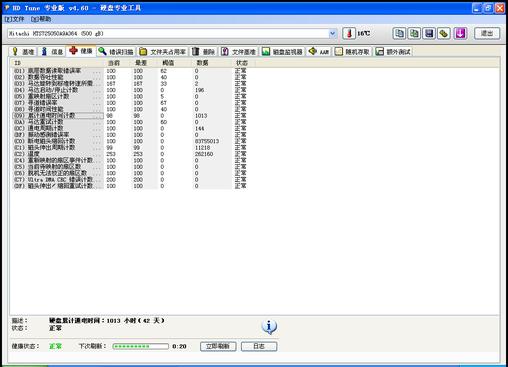The height and width of the screenshot is (367, 508).
Task: Open the Hitachi drive selection dropdown
Action: tap(332, 33)
